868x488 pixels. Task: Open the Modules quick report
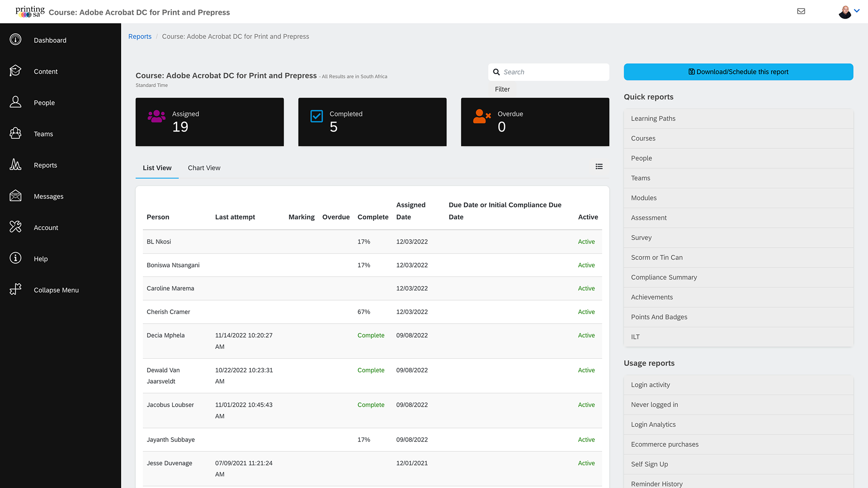[x=738, y=198]
